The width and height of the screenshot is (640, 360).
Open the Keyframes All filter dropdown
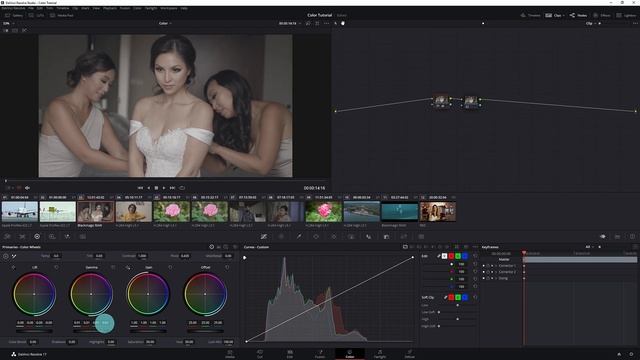[590, 247]
